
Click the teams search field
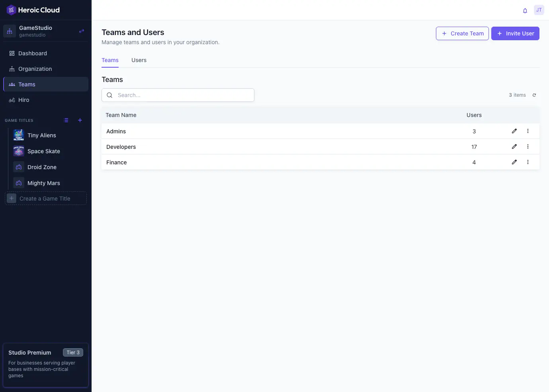178,95
